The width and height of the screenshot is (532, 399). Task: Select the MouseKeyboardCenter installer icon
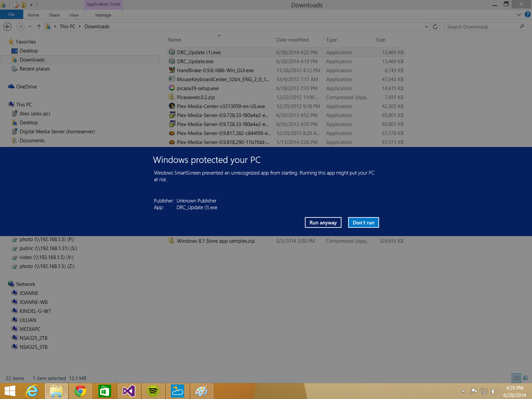click(x=172, y=79)
